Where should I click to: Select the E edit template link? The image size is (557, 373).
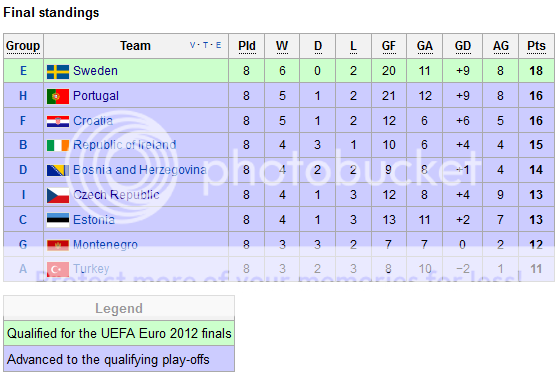(218, 45)
